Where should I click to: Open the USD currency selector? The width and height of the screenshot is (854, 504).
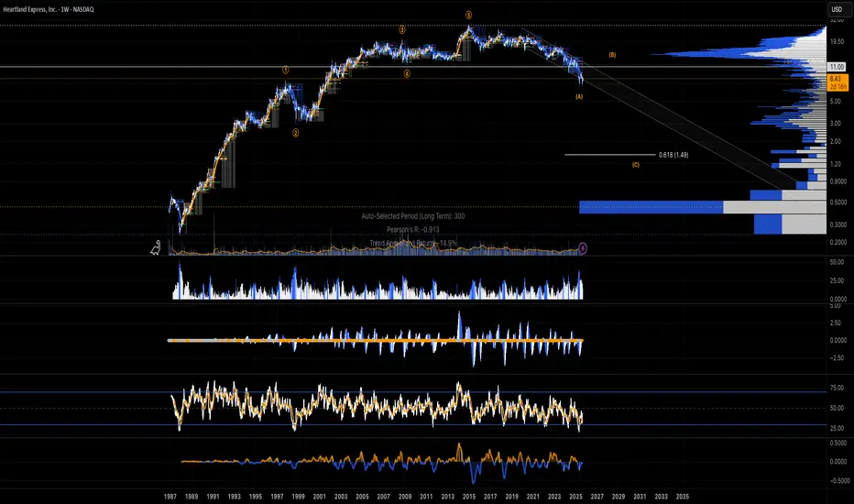(x=836, y=9)
